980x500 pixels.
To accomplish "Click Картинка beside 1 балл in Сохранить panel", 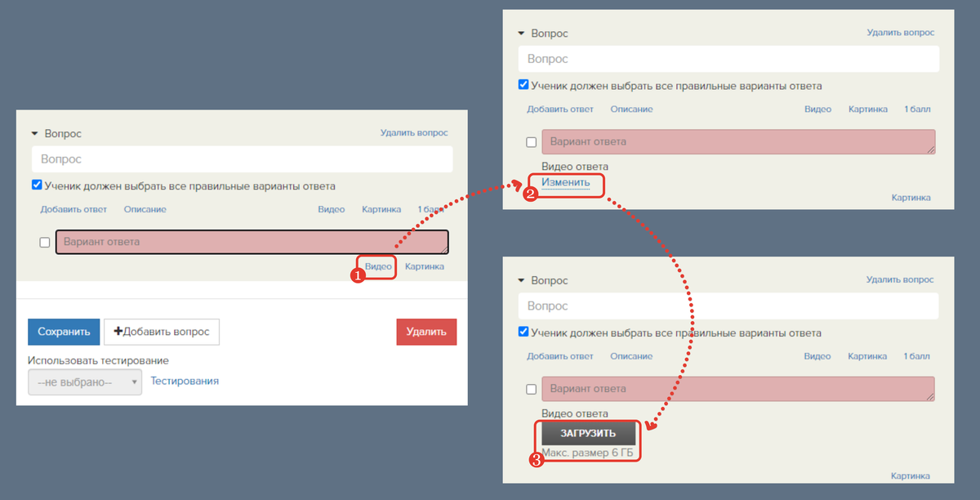I will [x=381, y=209].
